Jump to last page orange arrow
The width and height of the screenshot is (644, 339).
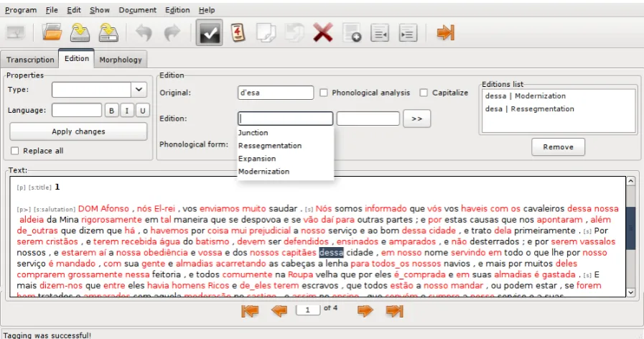point(394,311)
